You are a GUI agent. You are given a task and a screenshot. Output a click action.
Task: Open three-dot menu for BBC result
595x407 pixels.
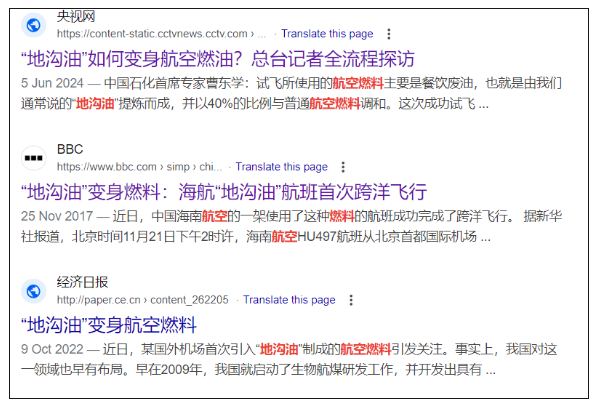point(343,167)
